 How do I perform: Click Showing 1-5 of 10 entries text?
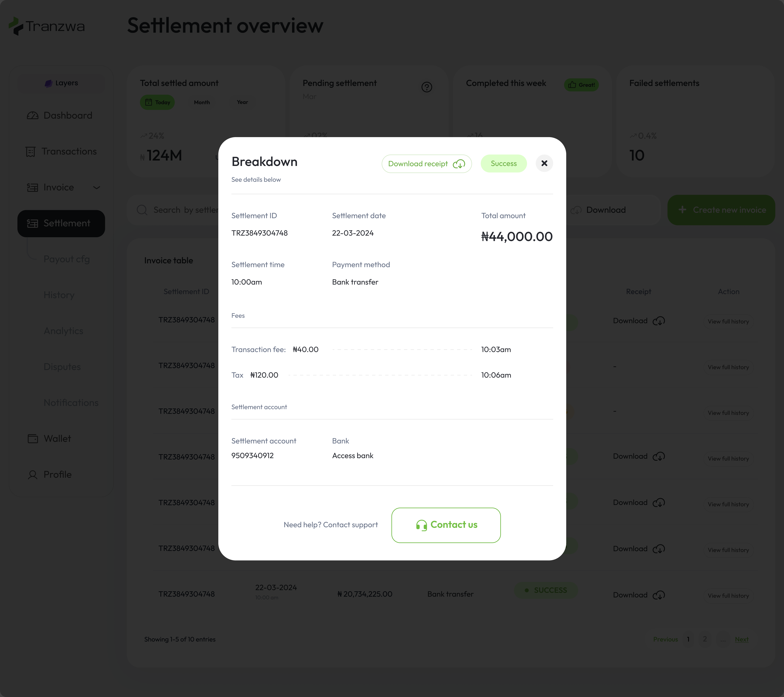(x=180, y=640)
